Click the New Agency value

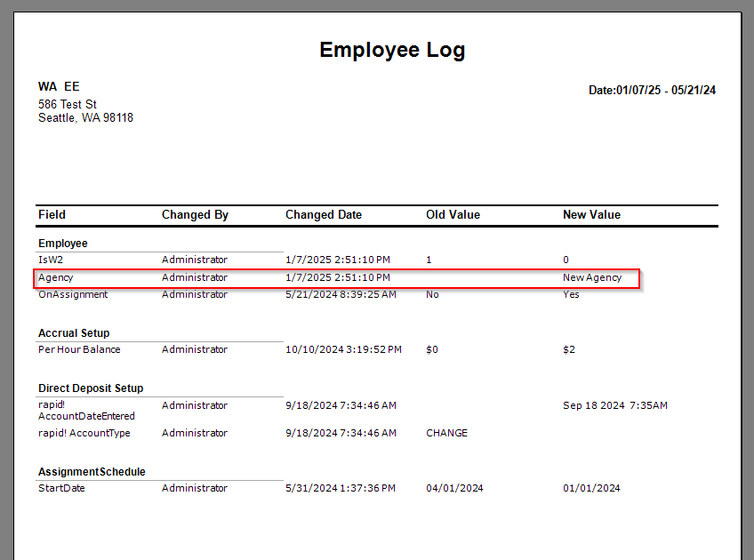[x=592, y=278]
